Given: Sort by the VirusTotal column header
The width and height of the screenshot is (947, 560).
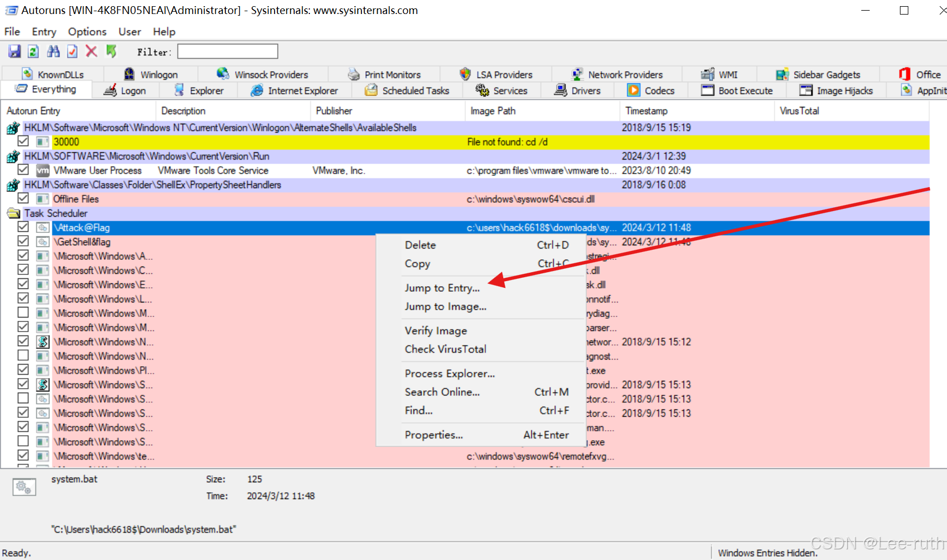Looking at the screenshot, I should [x=851, y=111].
